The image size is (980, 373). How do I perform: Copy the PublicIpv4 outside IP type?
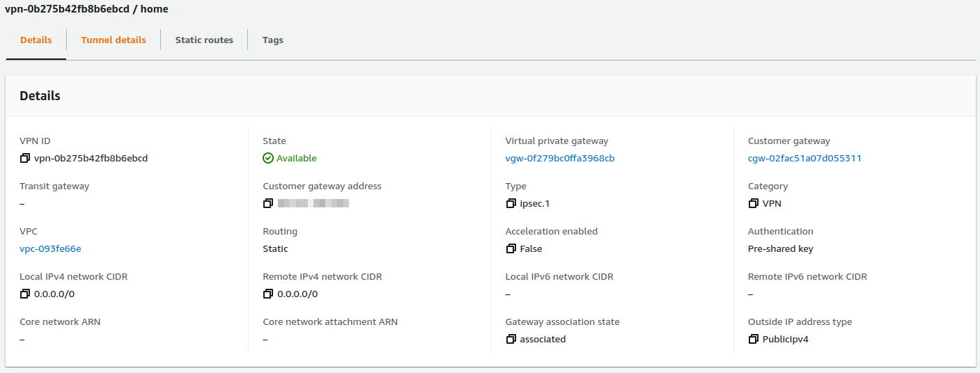[754, 340]
